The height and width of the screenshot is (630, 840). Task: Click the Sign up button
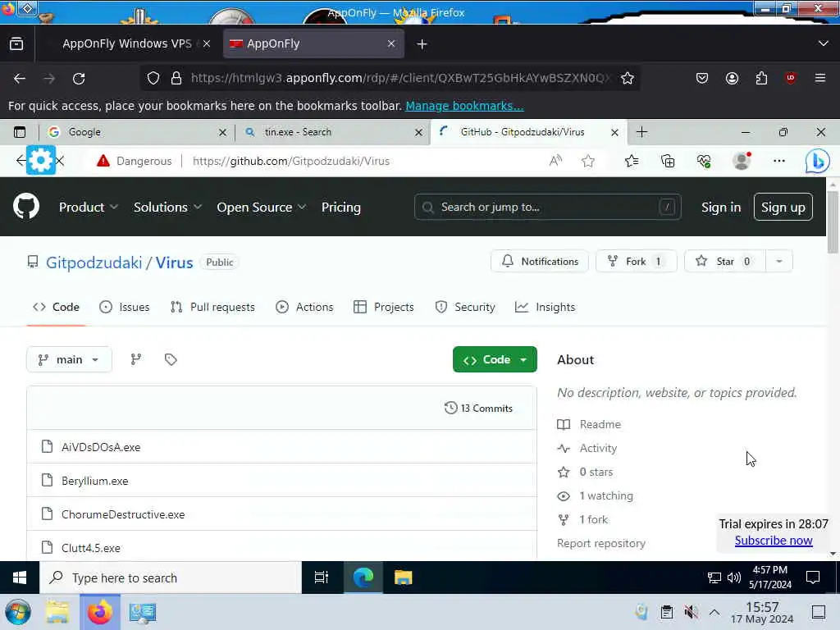pos(783,207)
